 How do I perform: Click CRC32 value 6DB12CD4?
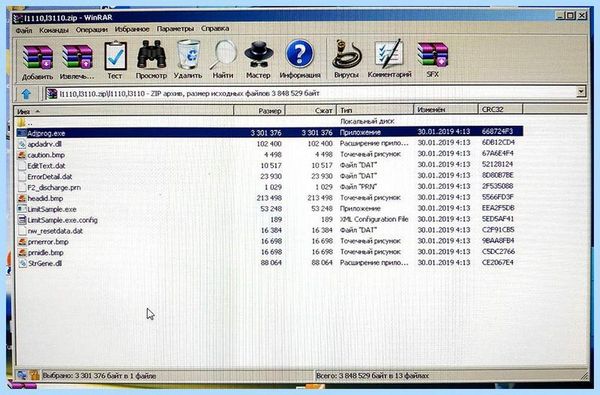tap(498, 142)
